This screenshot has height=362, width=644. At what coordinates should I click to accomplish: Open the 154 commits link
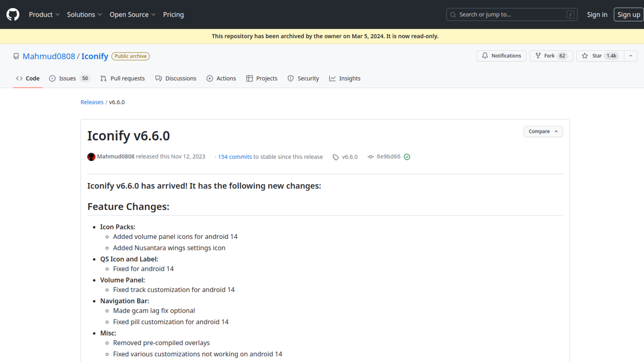235,157
